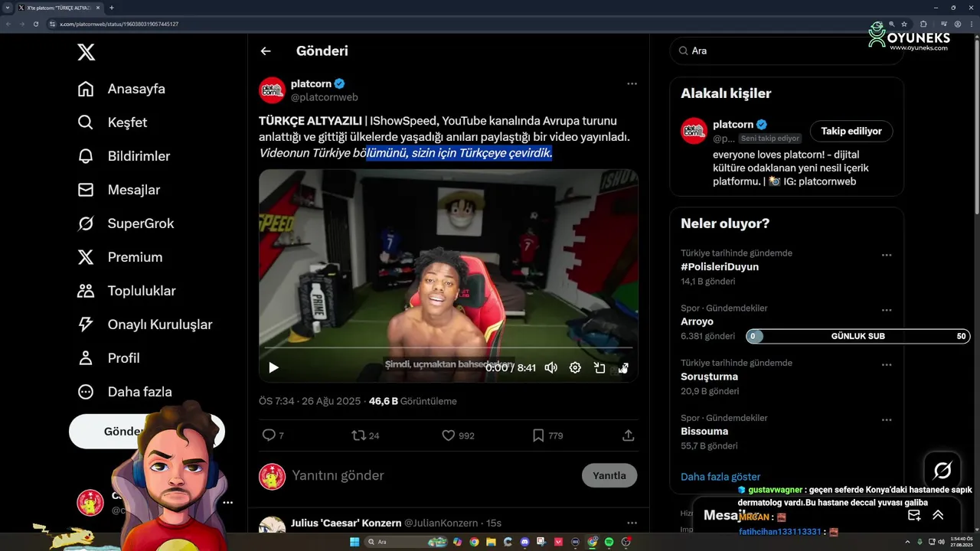This screenshot has width=980, height=551.
Task: Compose new message icon in Mesajlar
Action: (x=914, y=515)
